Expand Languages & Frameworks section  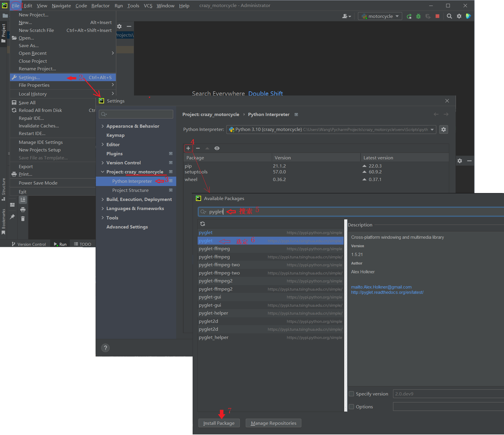[103, 208]
